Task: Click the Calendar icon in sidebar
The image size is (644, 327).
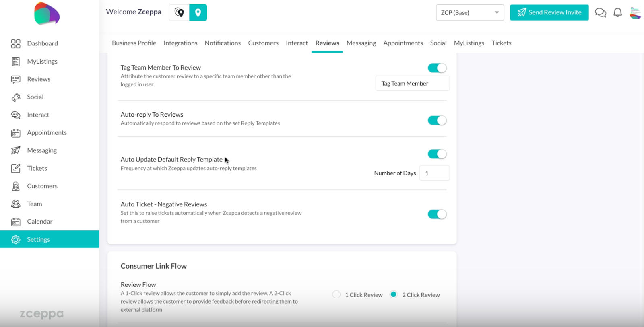Action: point(16,222)
